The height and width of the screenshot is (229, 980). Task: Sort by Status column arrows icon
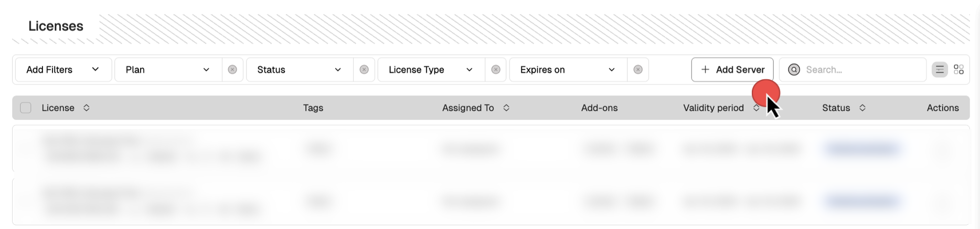point(862,108)
